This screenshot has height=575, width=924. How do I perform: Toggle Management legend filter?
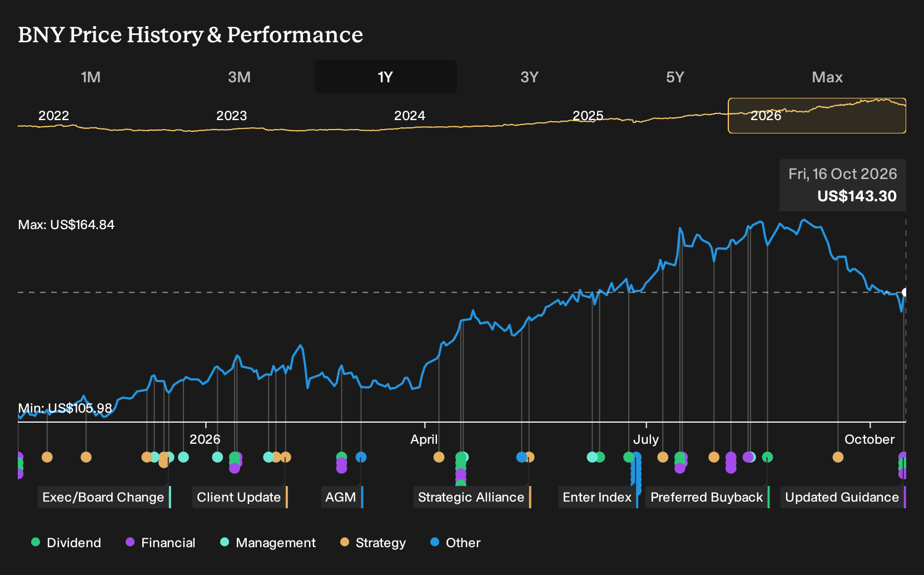pos(268,543)
